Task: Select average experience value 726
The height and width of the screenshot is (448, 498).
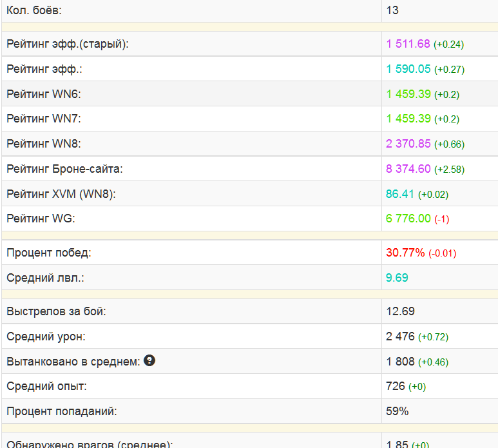Action: [396, 386]
